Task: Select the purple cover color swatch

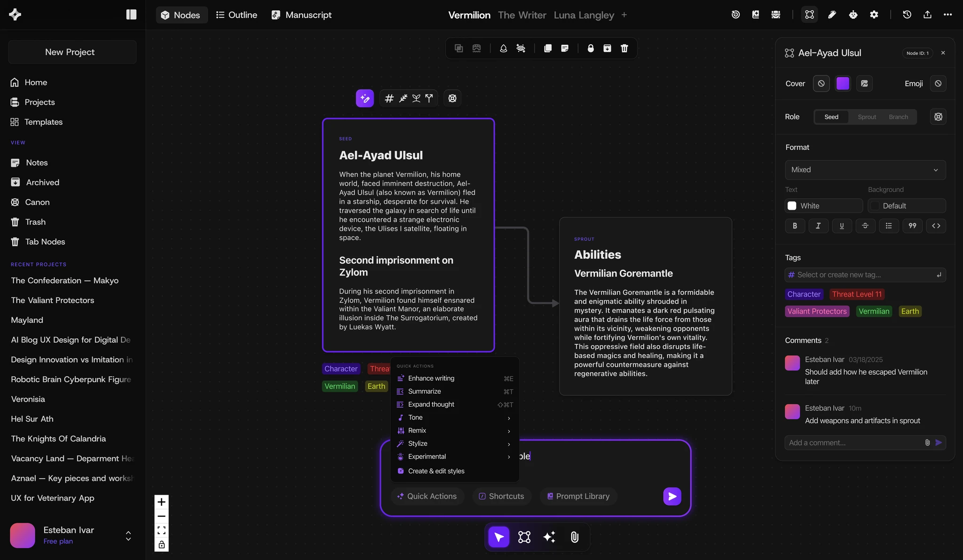Action: tap(843, 83)
